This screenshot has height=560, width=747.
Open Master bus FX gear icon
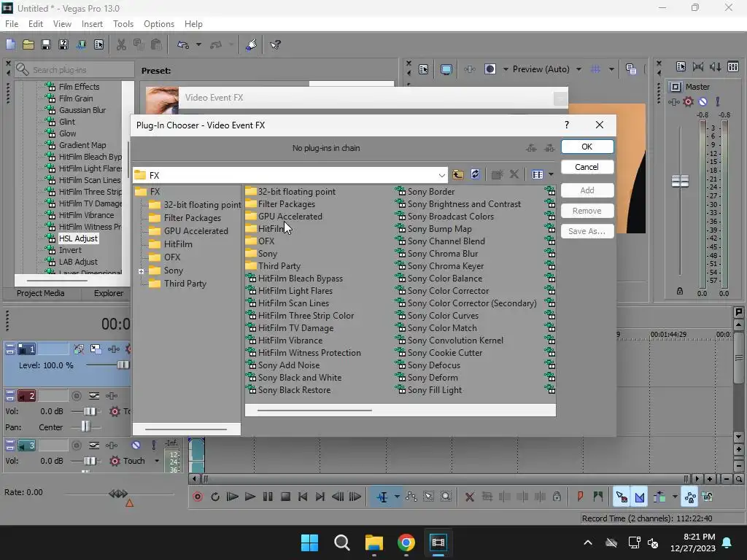tap(688, 101)
